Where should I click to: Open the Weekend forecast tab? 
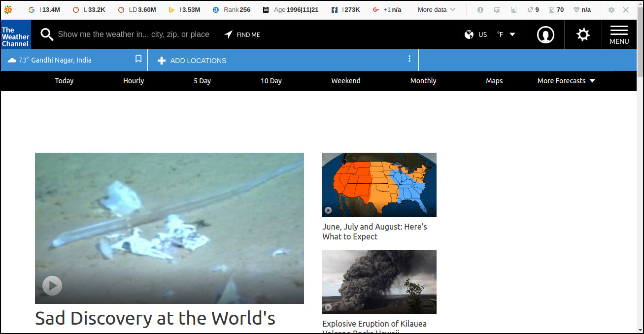point(346,81)
